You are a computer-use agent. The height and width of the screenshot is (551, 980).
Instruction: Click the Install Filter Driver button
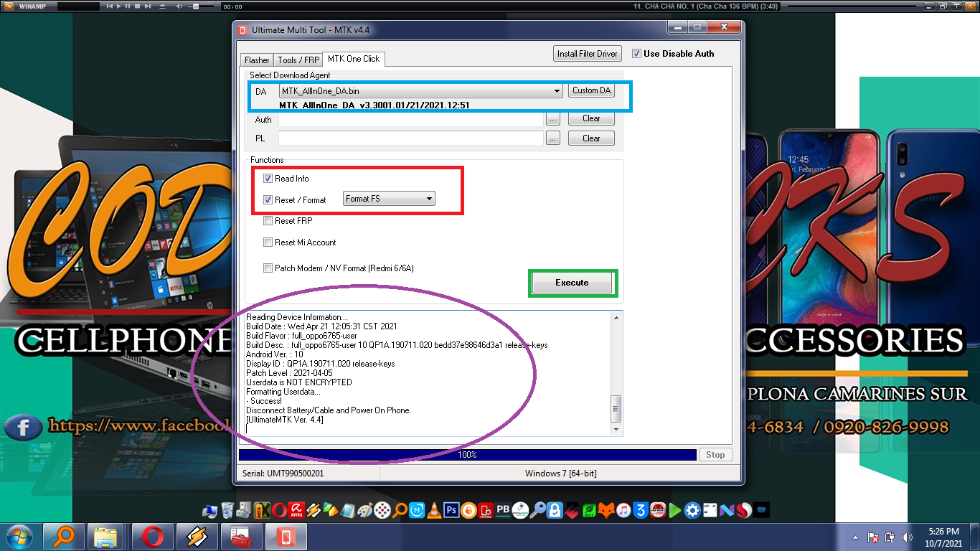pos(588,54)
